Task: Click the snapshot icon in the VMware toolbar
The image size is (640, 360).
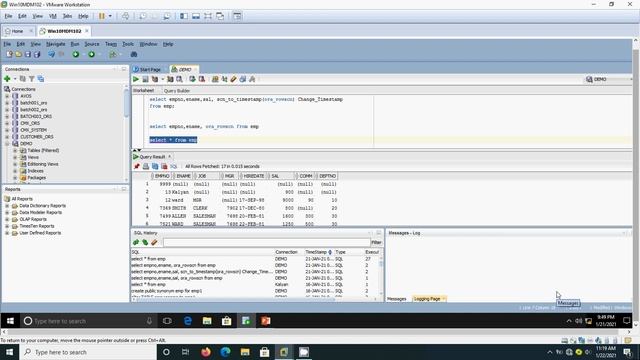Action: (142, 16)
